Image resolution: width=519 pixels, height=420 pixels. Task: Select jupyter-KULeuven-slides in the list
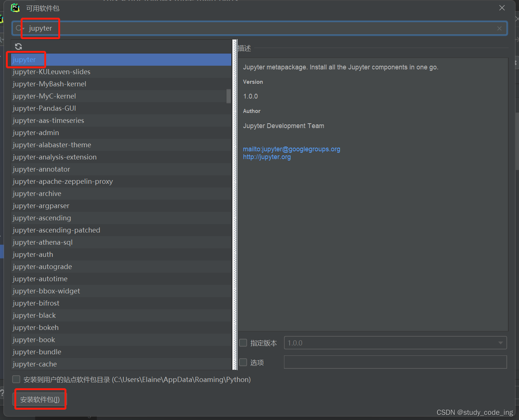click(x=121, y=72)
